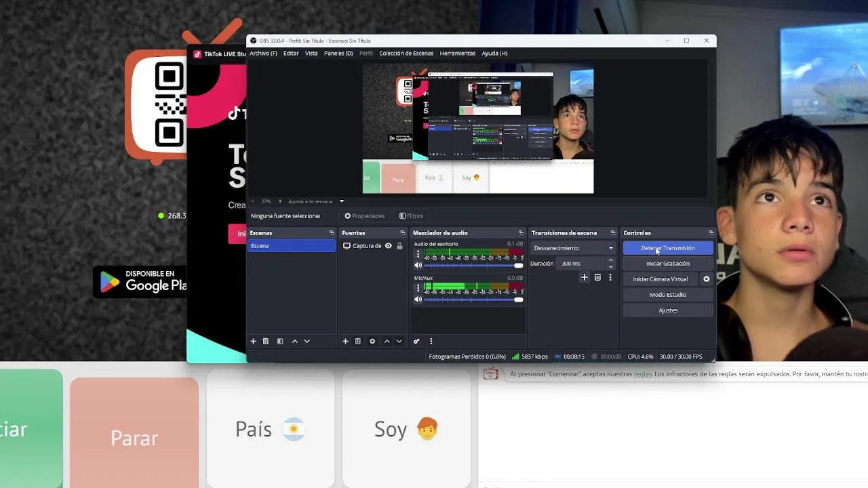Click País button in background webpage

[270, 429]
